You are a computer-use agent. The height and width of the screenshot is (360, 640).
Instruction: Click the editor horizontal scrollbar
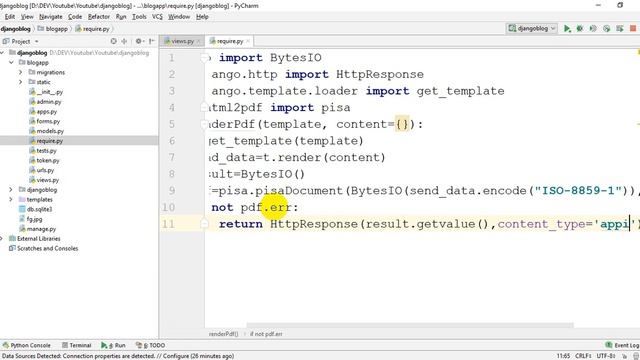410,325
